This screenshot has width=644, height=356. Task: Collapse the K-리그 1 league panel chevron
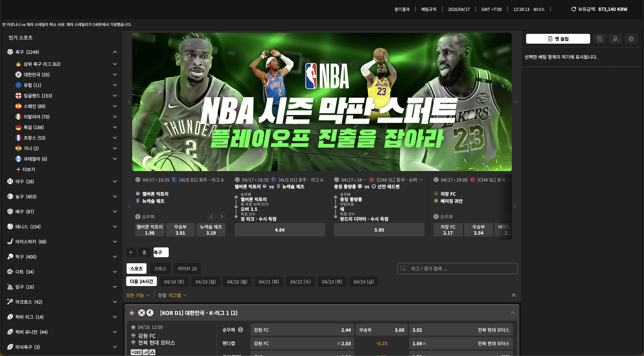[x=513, y=313]
